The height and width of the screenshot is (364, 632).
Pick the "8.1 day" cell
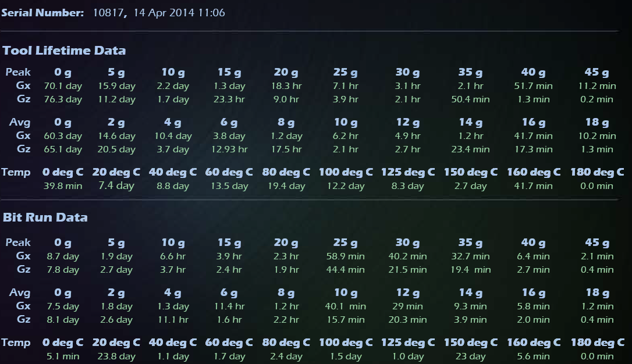click(63, 320)
